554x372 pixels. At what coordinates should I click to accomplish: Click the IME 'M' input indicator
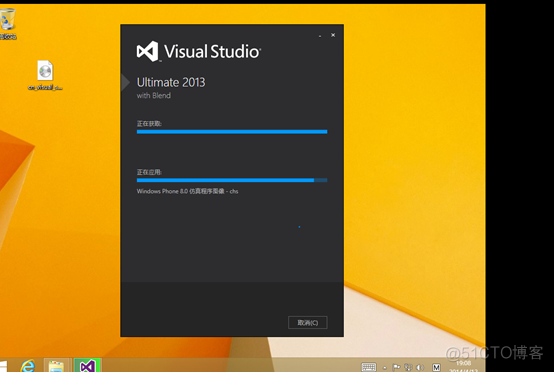[x=436, y=367]
